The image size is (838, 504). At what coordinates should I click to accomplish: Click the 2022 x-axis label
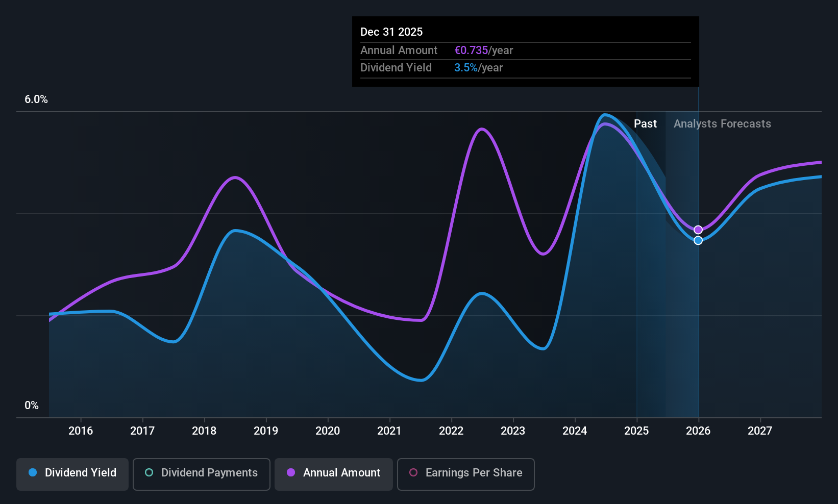click(451, 431)
